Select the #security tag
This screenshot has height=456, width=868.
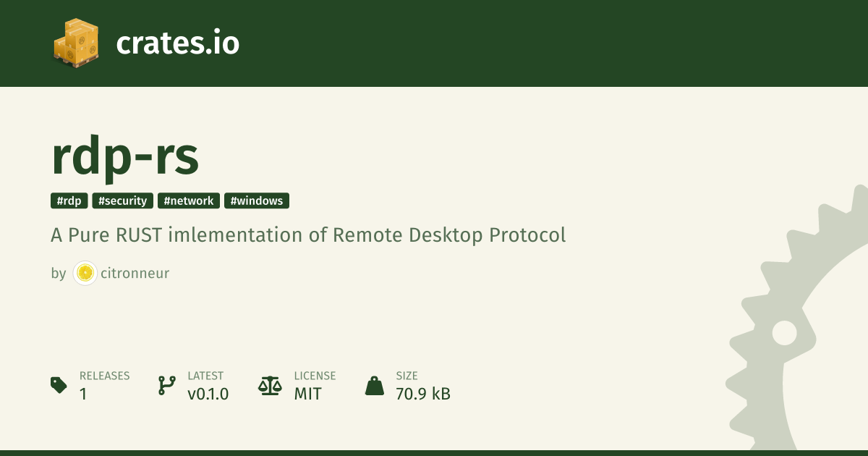pos(122,200)
